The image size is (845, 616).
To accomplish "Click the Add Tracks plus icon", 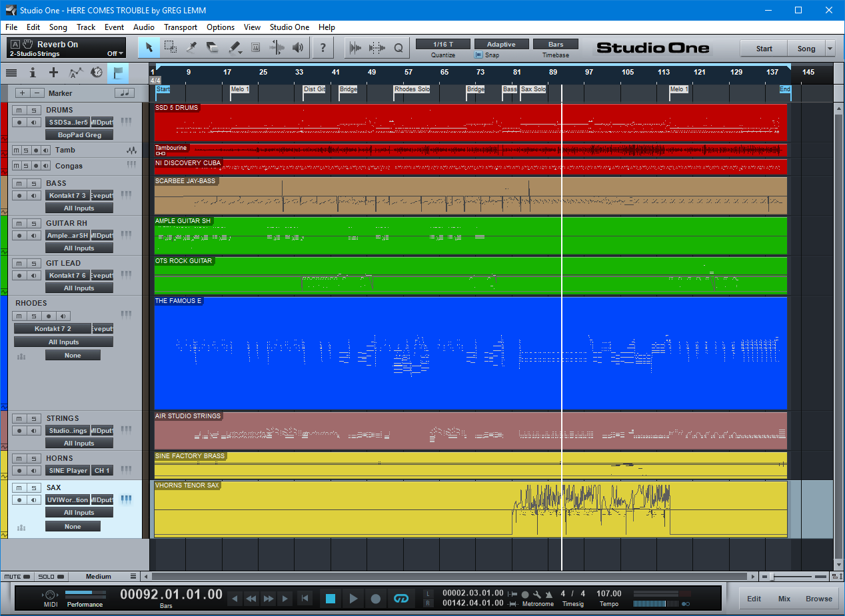I will pos(54,73).
